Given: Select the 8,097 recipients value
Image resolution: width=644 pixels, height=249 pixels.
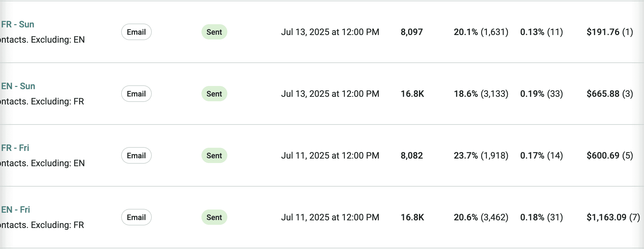Looking at the screenshot, I should pyautogui.click(x=412, y=32).
